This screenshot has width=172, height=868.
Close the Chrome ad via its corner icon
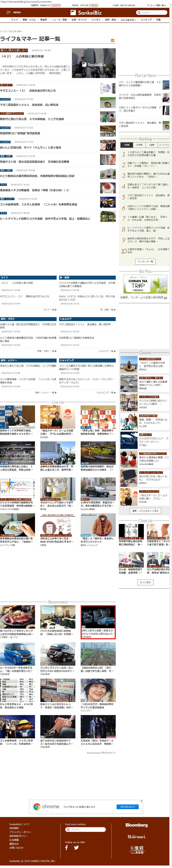(141, 801)
